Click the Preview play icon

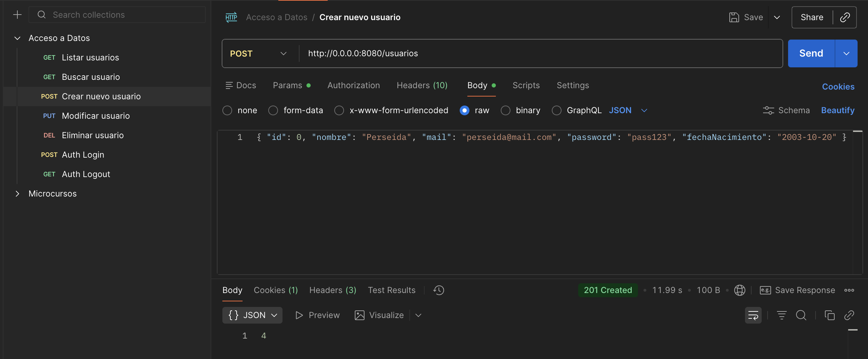tap(299, 315)
